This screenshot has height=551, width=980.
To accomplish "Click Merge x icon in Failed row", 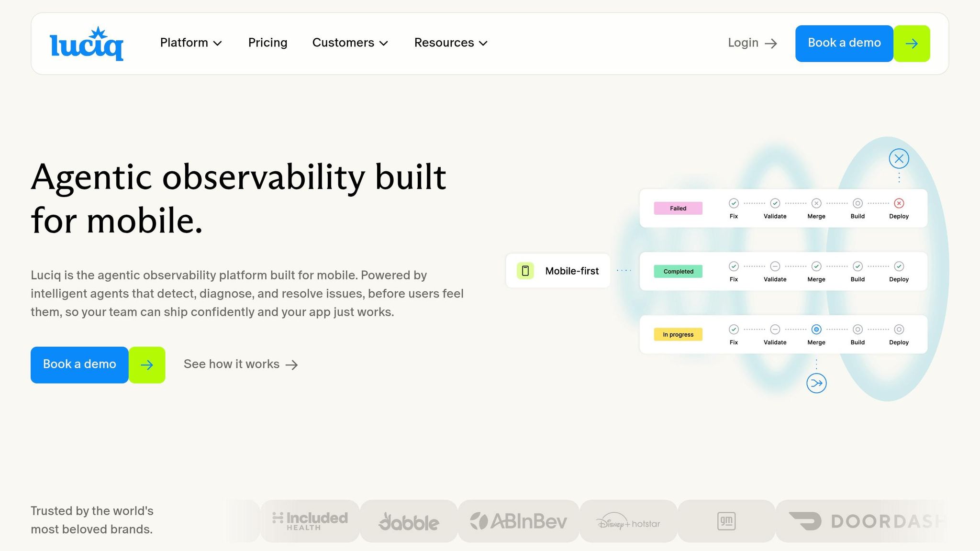I will point(816,203).
